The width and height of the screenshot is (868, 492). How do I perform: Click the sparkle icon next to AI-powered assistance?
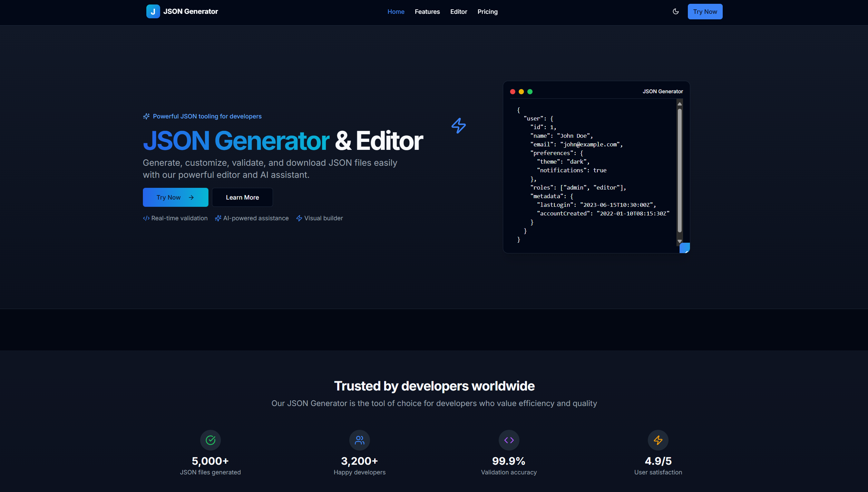pyautogui.click(x=218, y=218)
